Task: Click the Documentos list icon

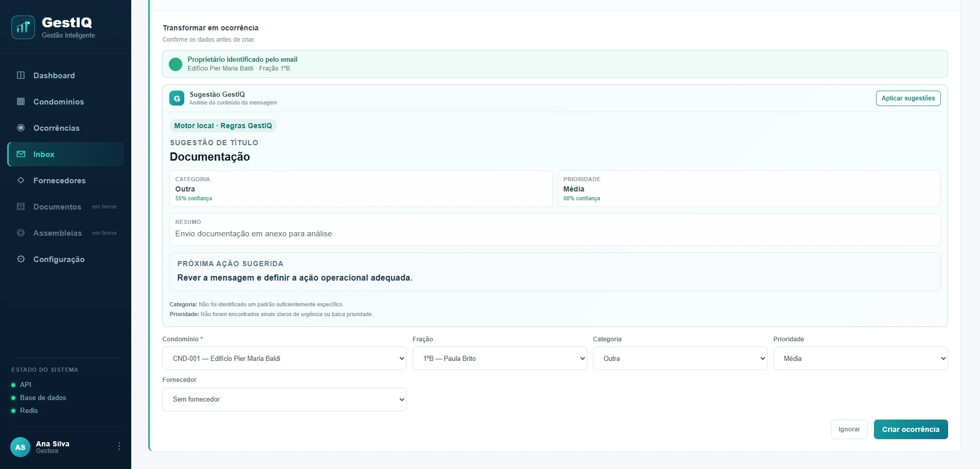Action: 21,206
